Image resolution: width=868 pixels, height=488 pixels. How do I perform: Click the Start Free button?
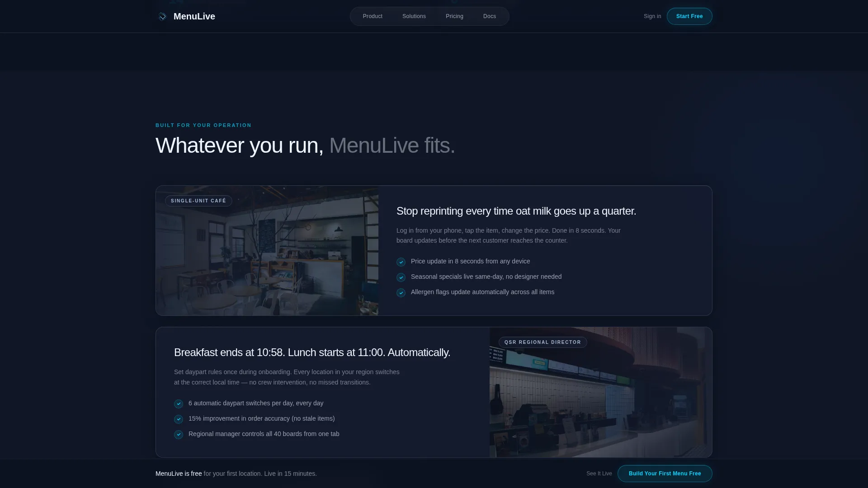tap(689, 16)
